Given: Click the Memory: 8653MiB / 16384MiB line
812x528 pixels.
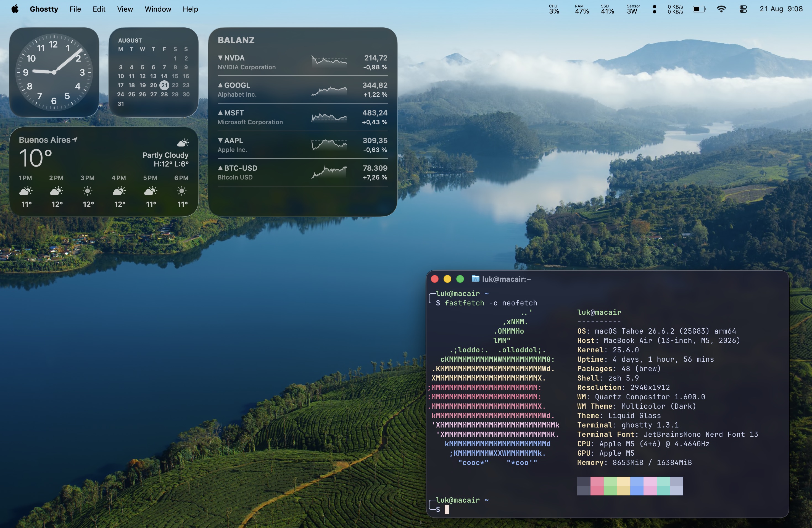Looking at the screenshot, I should (x=634, y=463).
